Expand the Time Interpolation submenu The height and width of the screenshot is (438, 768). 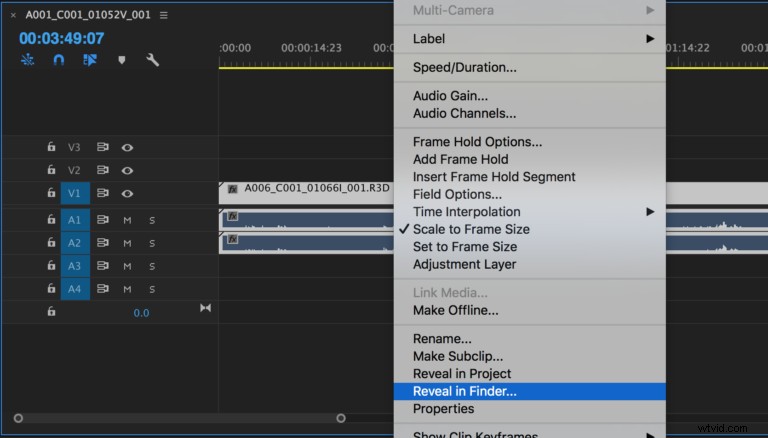[529, 212]
